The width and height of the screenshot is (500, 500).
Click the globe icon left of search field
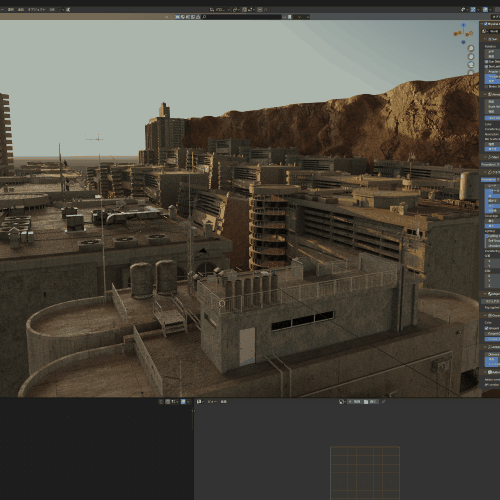[183, 17]
